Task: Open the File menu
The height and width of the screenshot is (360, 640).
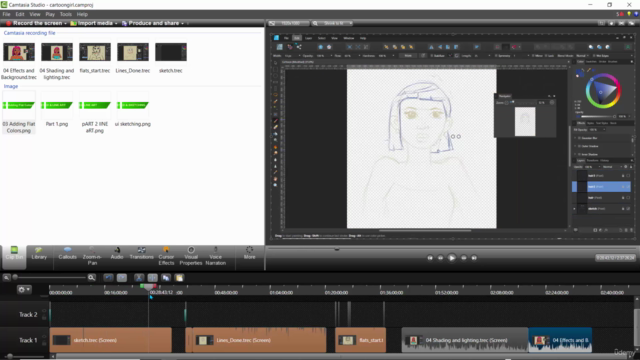Action: point(7,14)
